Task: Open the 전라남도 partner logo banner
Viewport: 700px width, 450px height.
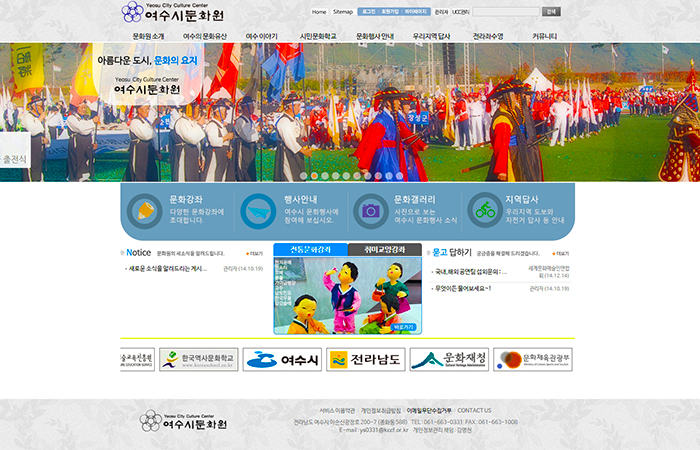Action: tap(366, 359)
